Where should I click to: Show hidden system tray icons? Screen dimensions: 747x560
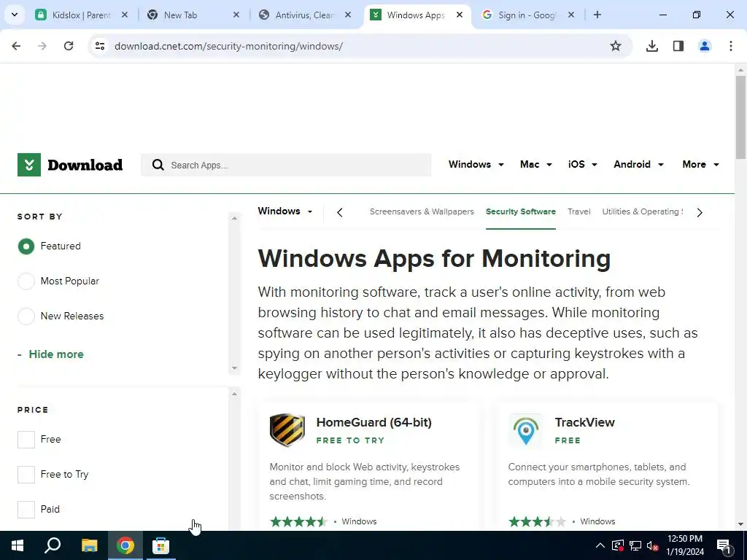600,545
